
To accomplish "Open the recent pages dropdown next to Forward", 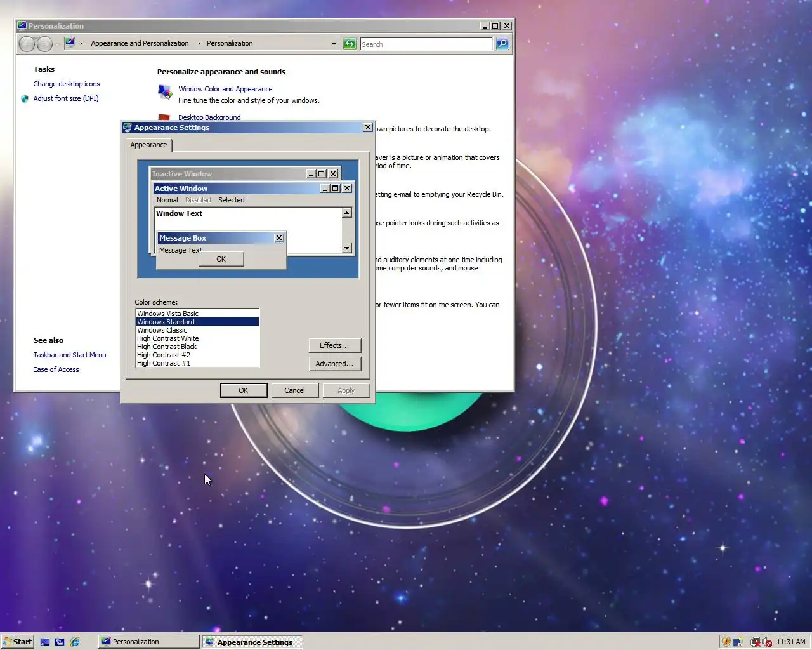I will (58, 44).
